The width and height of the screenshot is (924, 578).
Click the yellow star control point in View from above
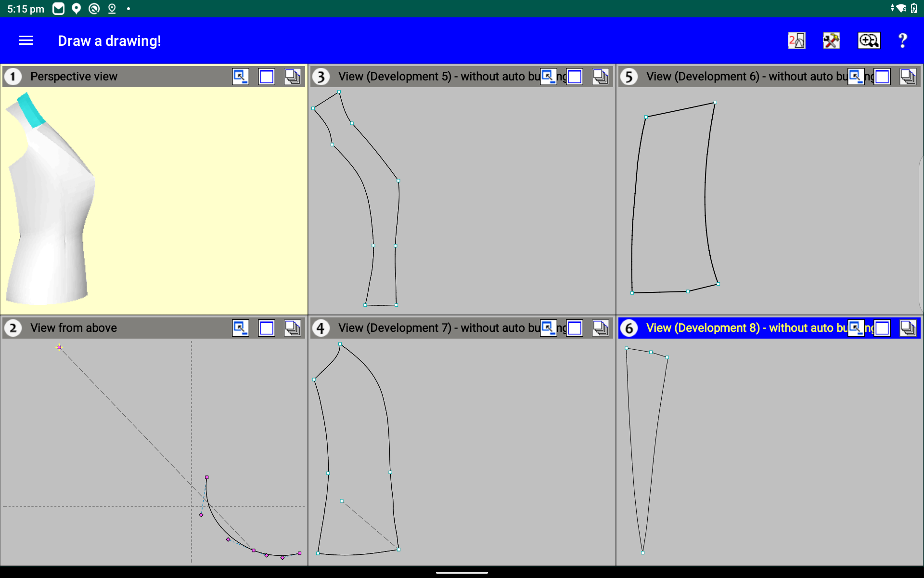pyautogui.click(x=59, y=347)
